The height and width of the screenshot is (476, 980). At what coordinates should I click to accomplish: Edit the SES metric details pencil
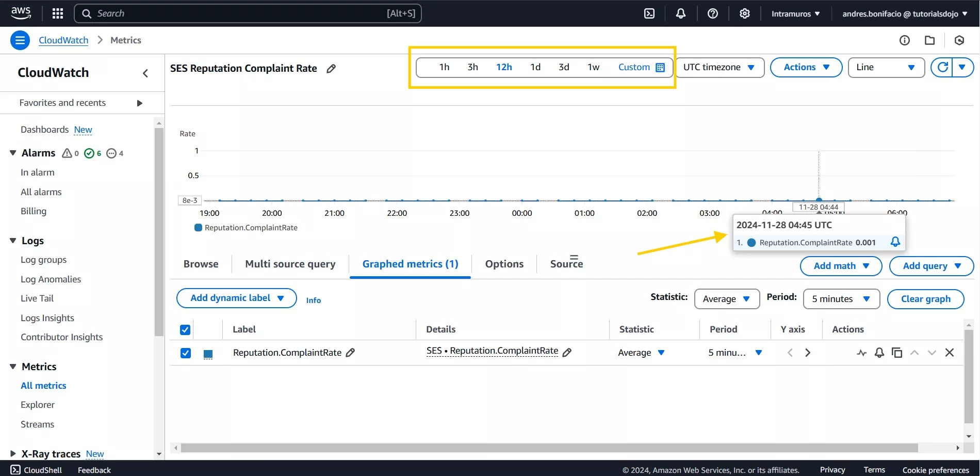567,353
